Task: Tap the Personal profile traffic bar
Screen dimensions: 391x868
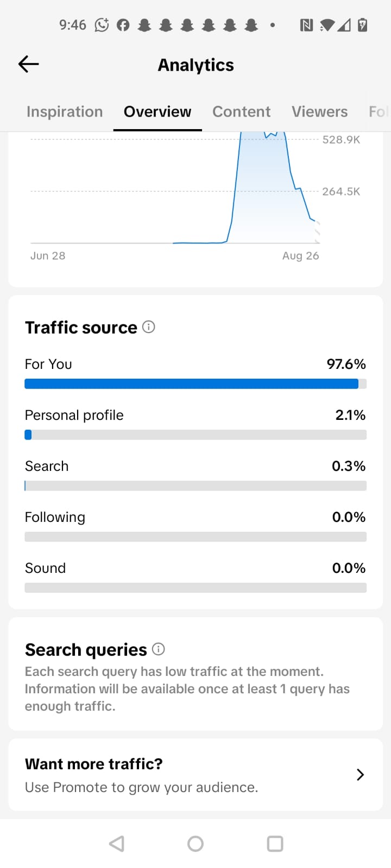Action: point(195,435)
